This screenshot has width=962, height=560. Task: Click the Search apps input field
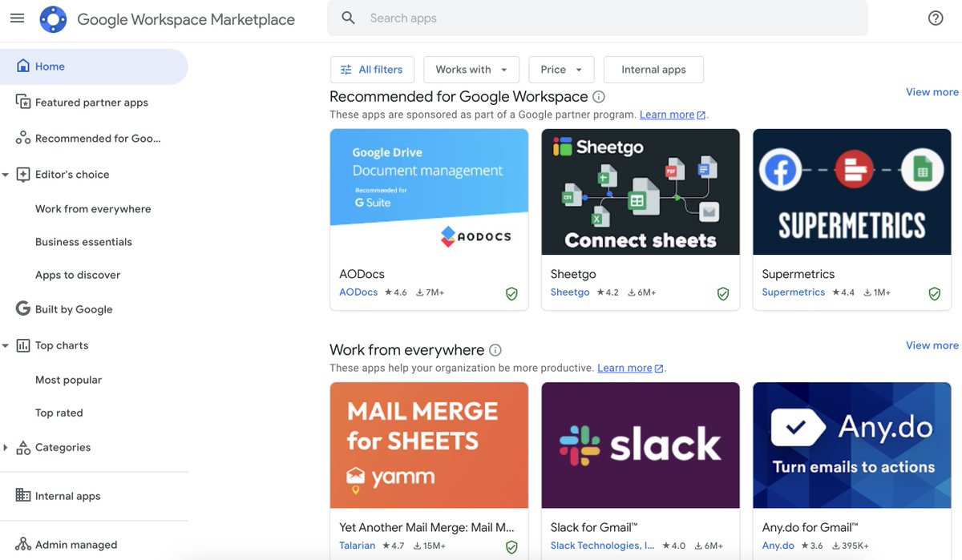click(x=597, y=18)
